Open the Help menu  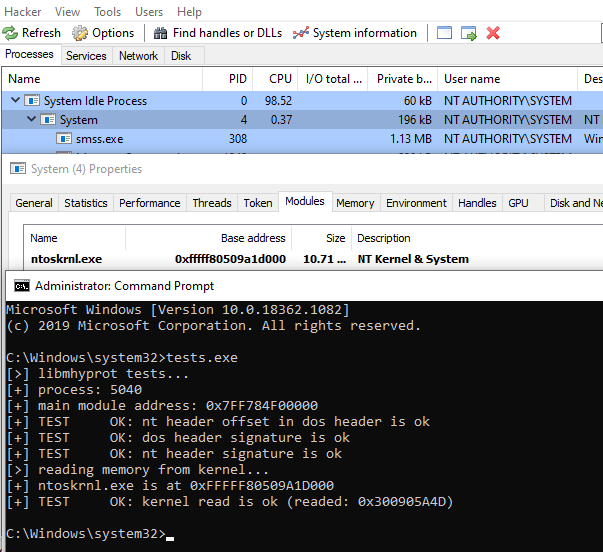click(189, 12)
